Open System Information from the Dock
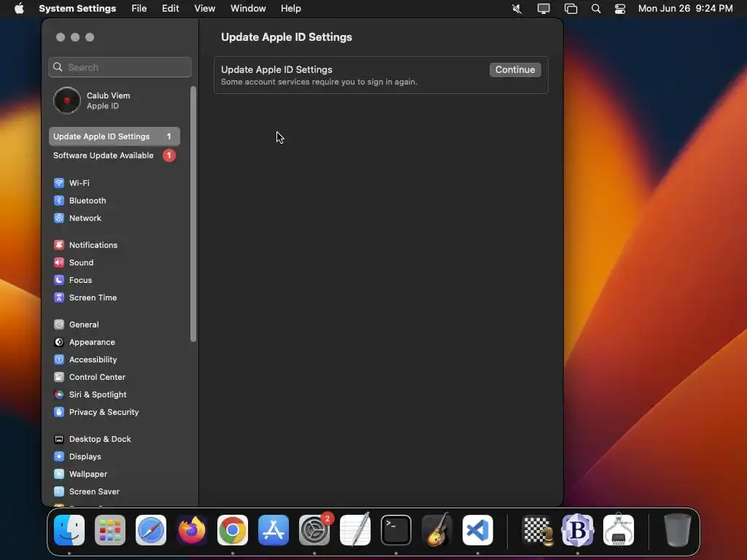 coord(619,530)
